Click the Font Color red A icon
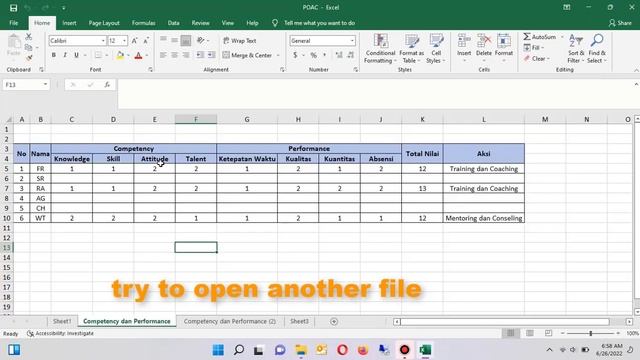The height and width of the screenshot is (360, 640). click(138, 55)
